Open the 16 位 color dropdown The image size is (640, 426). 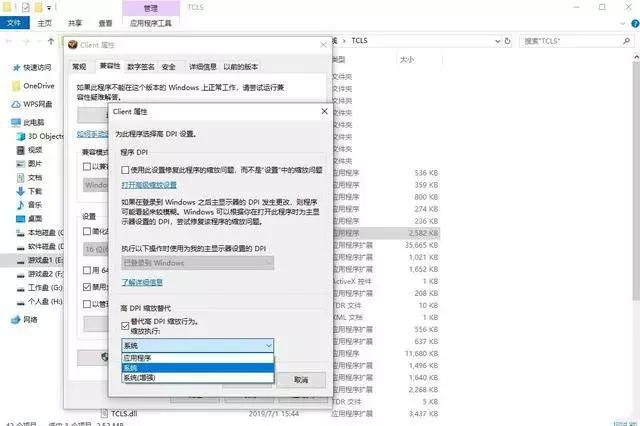click(96, 249)
